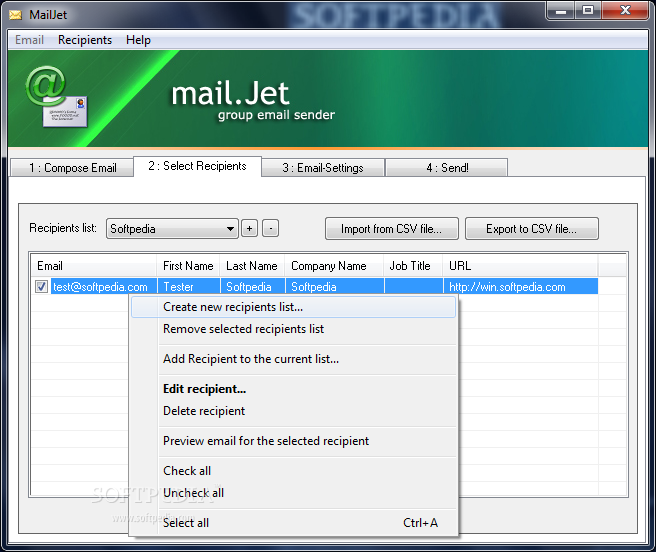The height and width of the screenshot is (552, 656).
Task: Click the Last Name column header
Action: click(252, 266)
